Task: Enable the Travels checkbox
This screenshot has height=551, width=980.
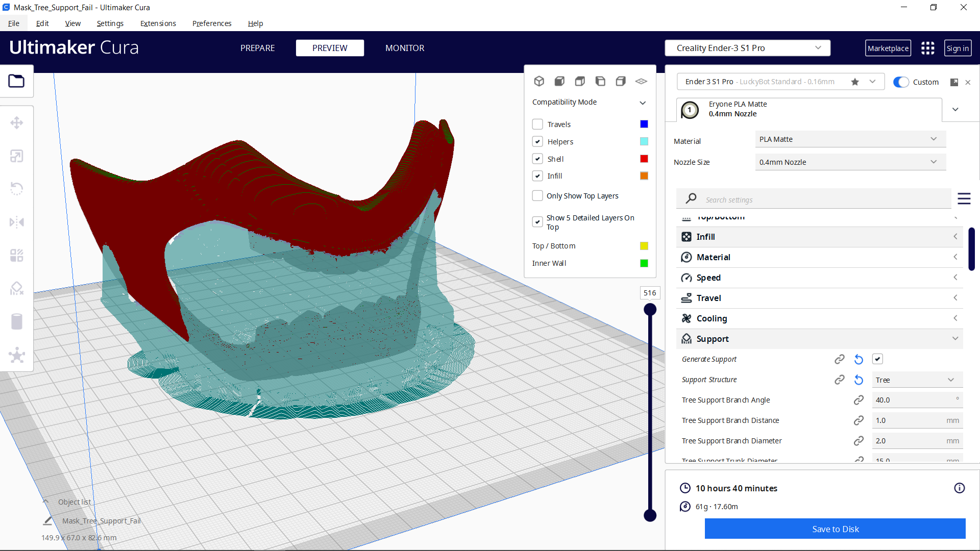Action: 537,124
